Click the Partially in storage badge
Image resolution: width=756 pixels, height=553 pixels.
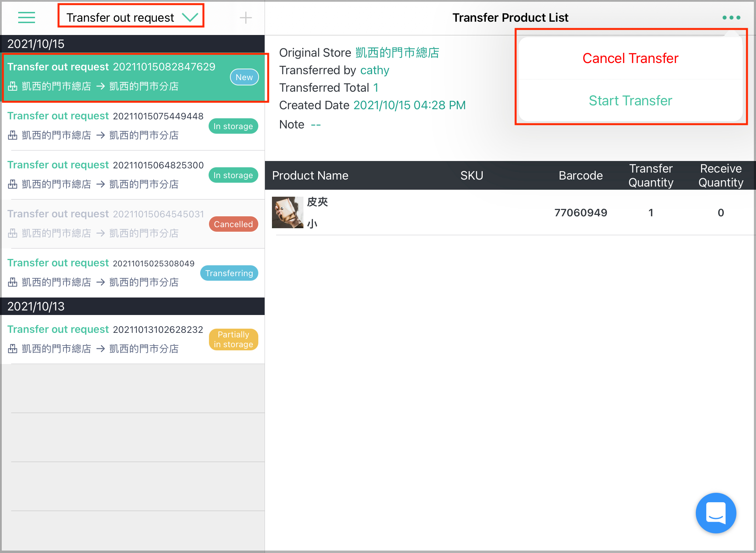[x=233, y=339]
